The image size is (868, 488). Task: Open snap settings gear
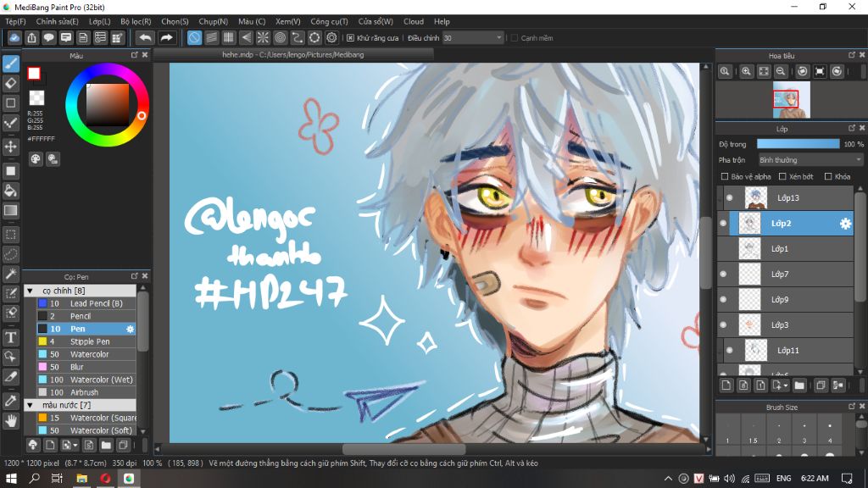[x=331, y=37]
